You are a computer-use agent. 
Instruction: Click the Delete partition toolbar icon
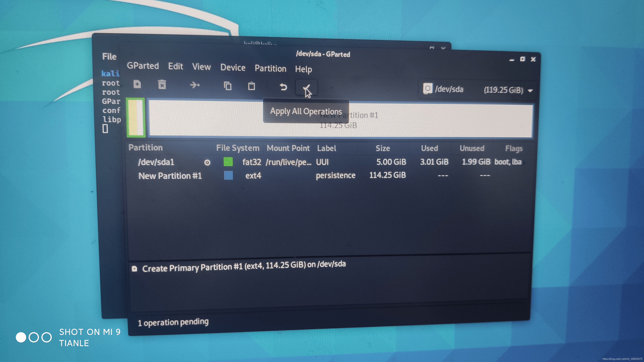[162, 85]
